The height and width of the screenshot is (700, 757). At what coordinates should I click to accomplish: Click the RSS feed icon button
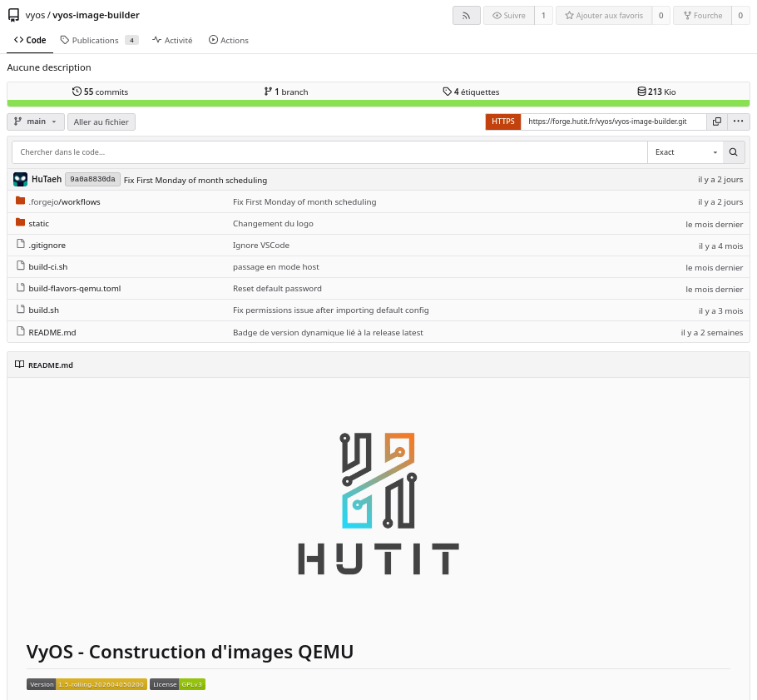pos(467,16)
